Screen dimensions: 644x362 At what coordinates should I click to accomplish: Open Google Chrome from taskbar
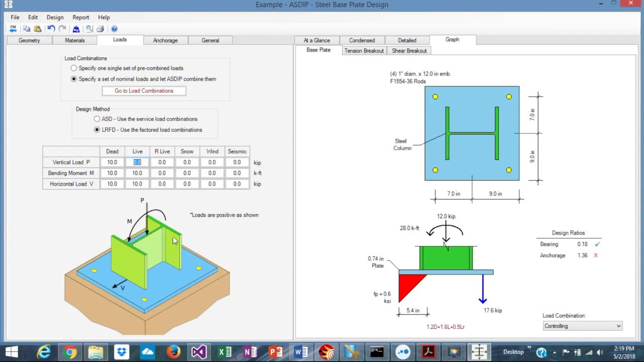[x=70, y=352]
